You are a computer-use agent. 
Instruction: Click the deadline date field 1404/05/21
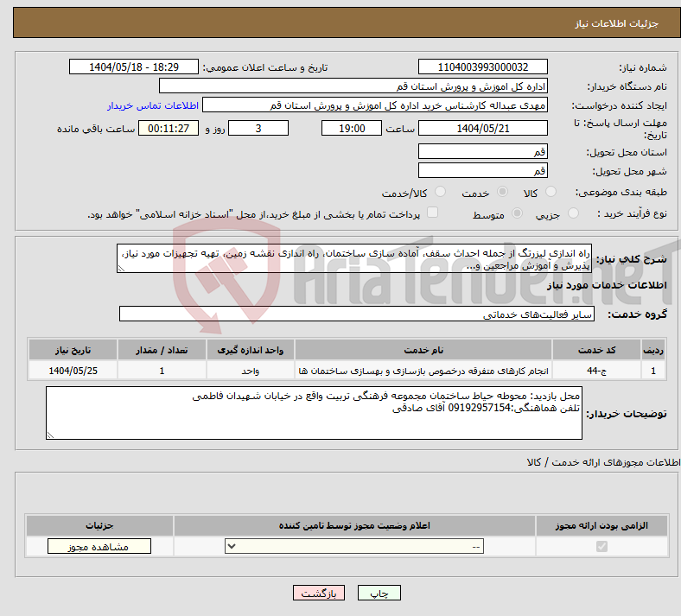point(483,129)
